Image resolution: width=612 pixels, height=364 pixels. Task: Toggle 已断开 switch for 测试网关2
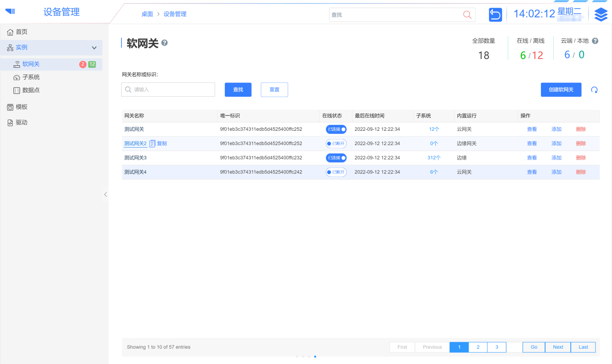click(336, 144)
